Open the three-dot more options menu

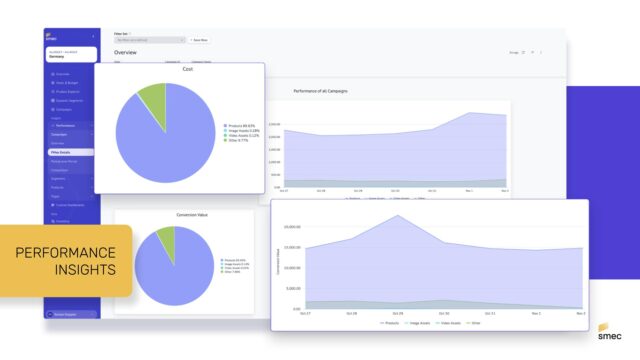pos(541,53)
